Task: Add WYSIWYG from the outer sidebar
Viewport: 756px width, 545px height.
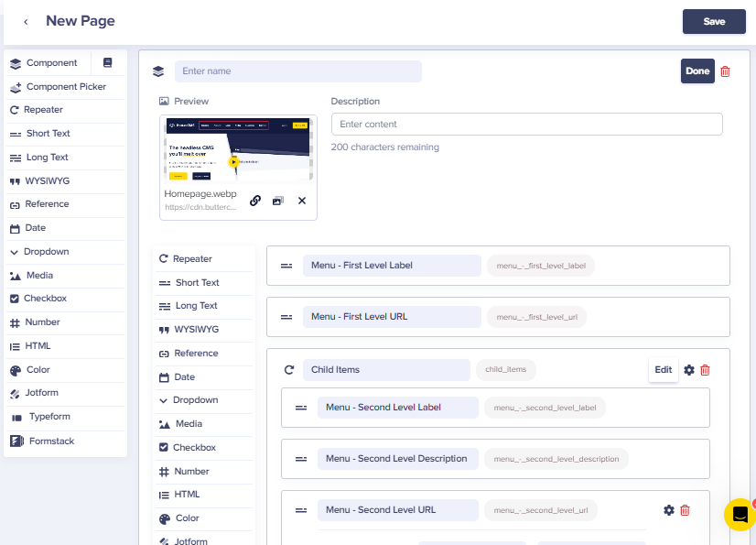Action: (66, 181)
